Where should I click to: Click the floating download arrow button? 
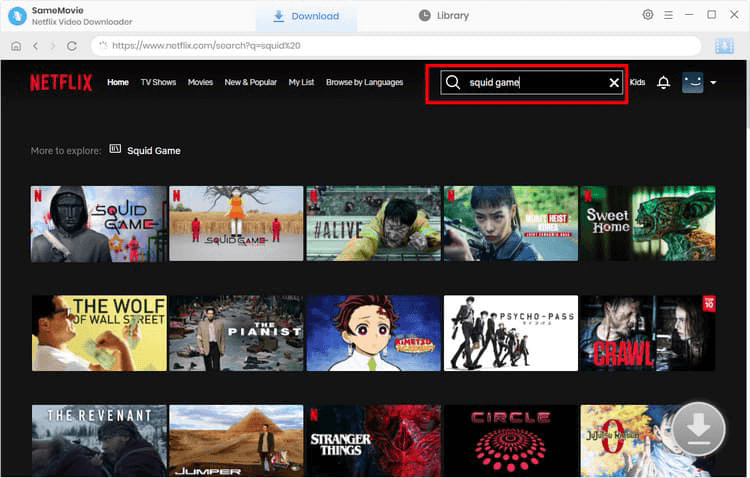click(x=699, y=430)
